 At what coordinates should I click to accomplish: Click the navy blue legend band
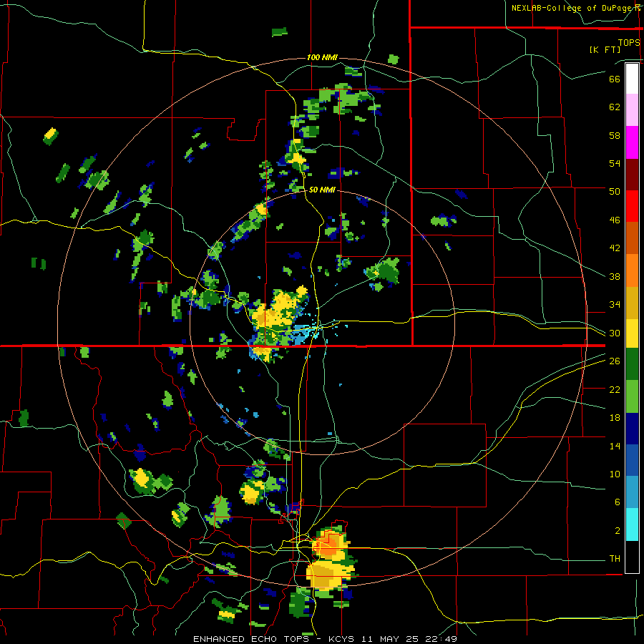point(632,429)
